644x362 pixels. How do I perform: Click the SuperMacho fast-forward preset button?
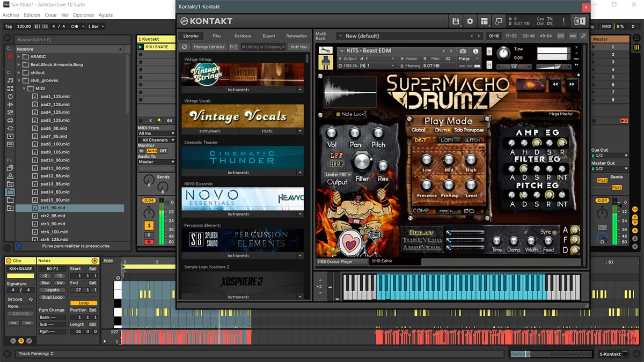(572, 84)
